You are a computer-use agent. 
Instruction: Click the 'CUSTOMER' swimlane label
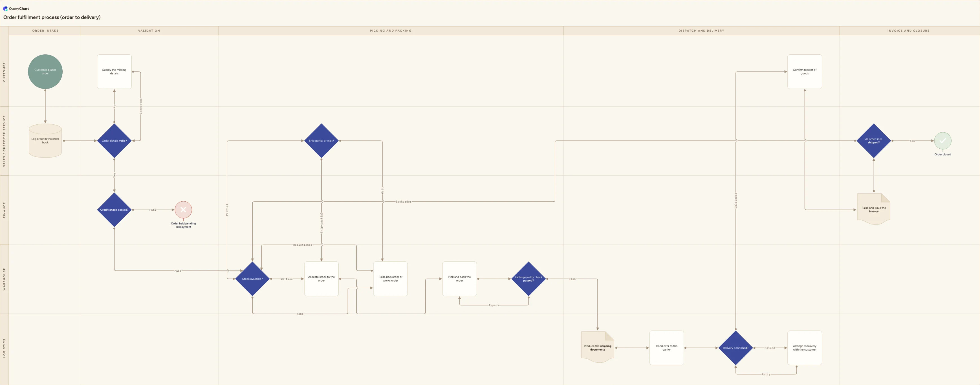[x=5, y=72]
